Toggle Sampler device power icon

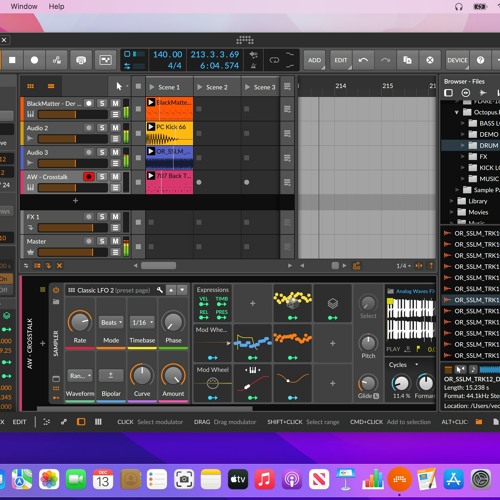56,290
